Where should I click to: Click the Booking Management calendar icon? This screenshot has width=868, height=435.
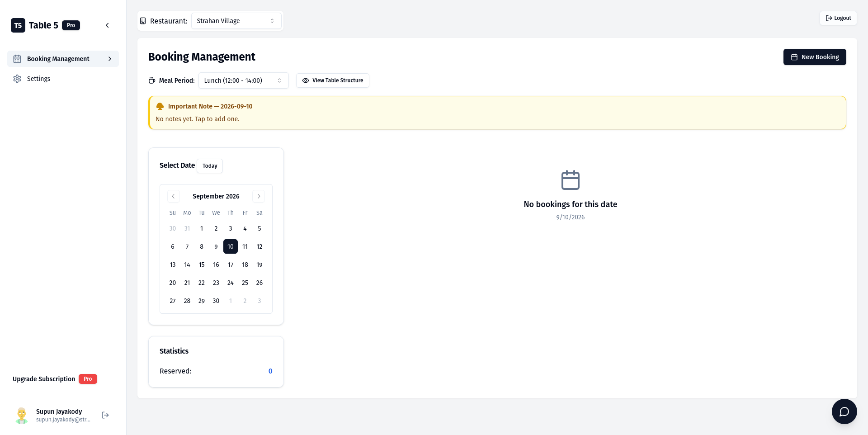(17, 59)
